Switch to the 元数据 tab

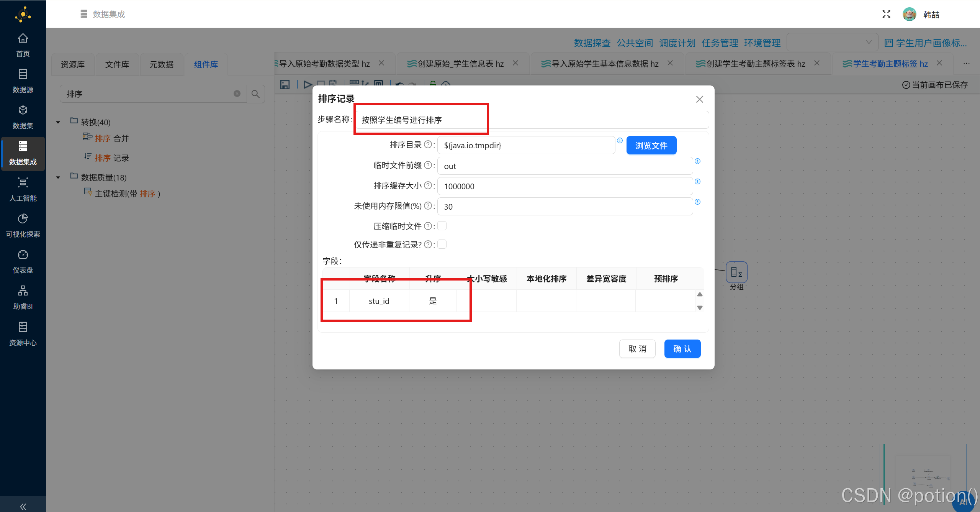coord(162,64)
